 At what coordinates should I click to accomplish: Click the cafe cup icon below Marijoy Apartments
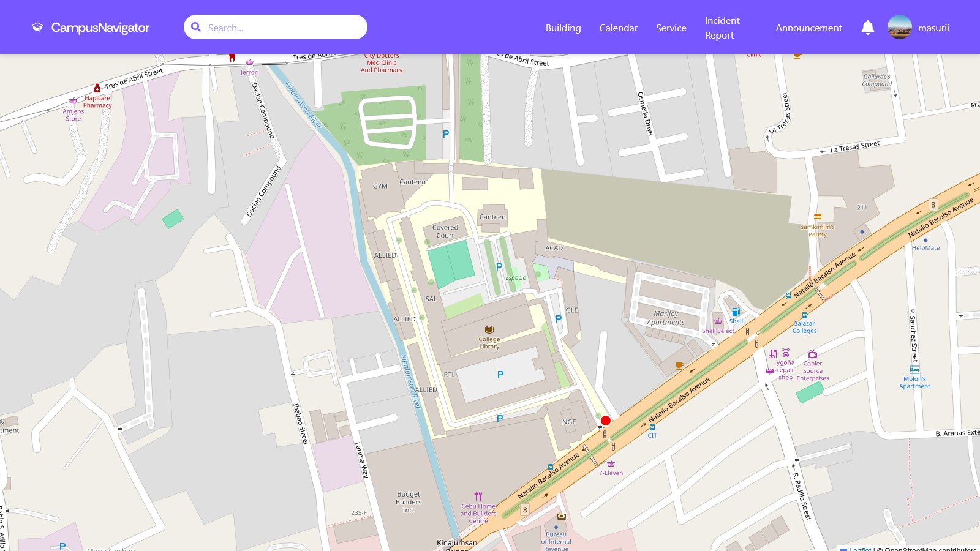679,365
